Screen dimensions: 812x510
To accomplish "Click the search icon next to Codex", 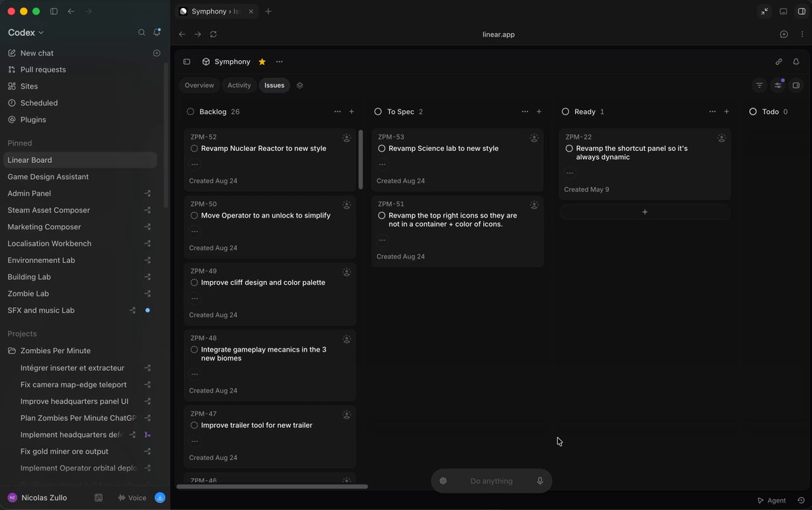I will click(141, 32).
